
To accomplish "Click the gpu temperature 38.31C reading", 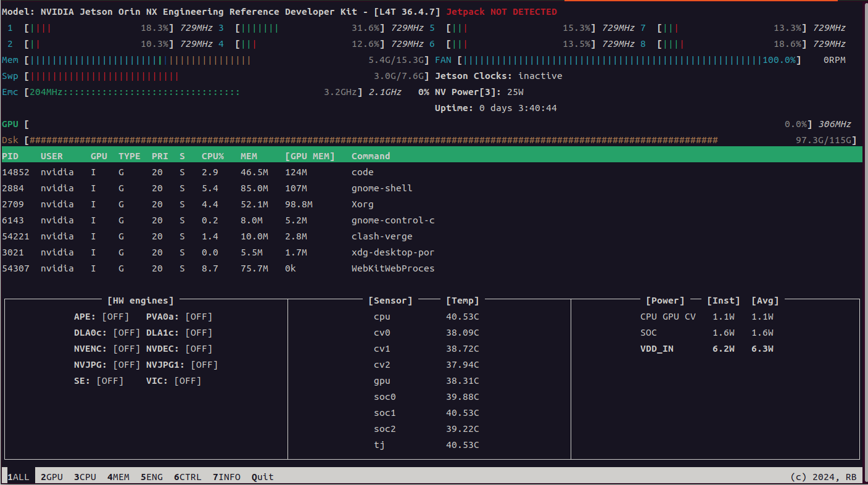I will coord(463,381).
